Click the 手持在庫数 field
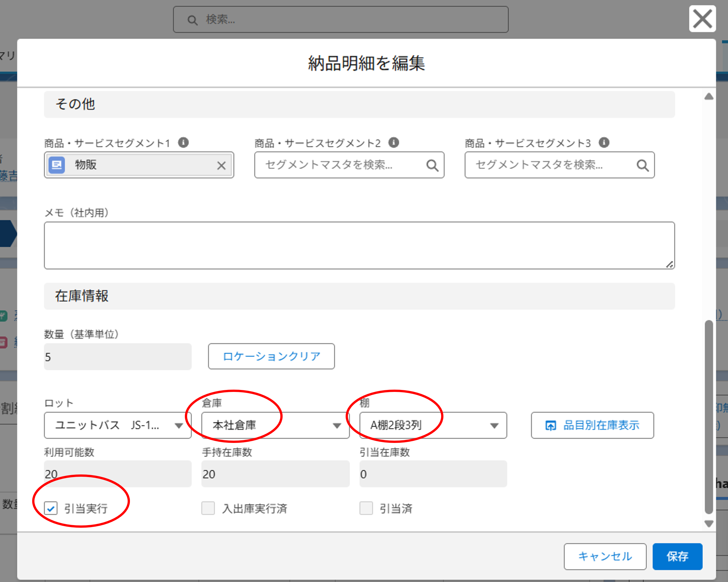 point(275,474)
